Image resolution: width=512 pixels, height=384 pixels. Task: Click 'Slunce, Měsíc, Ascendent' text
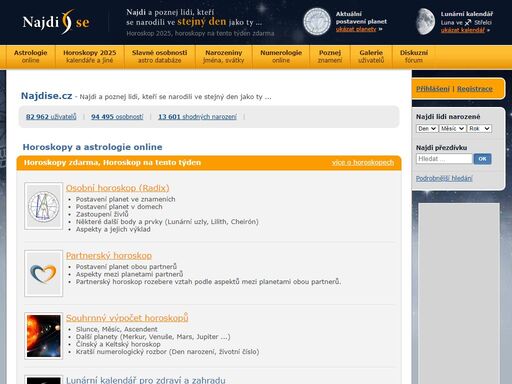(117, 329)
